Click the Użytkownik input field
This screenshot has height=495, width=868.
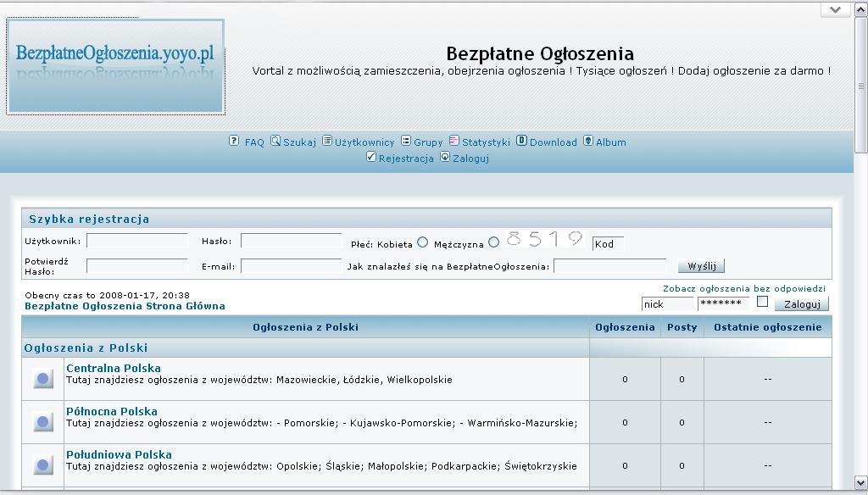pos(137,241)
